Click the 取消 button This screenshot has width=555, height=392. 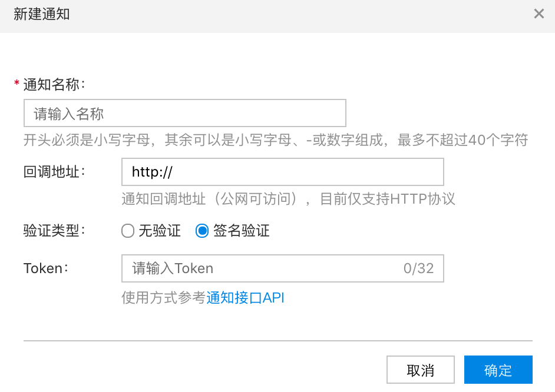pos(421,370)
